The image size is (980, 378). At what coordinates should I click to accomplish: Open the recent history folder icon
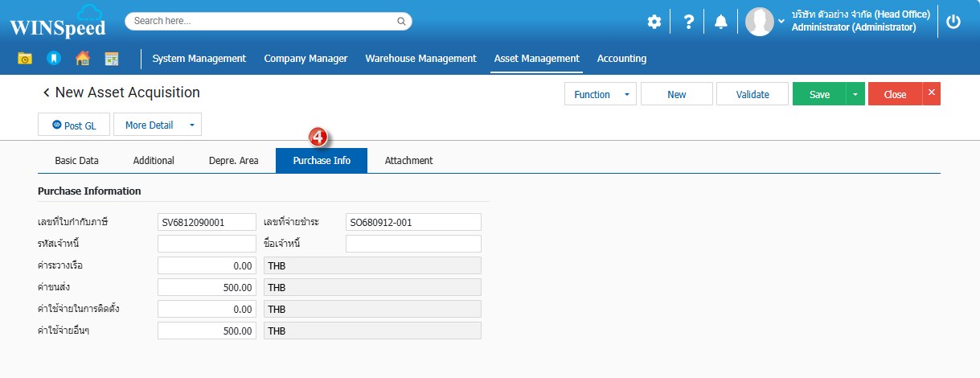(x=25, y=59)
